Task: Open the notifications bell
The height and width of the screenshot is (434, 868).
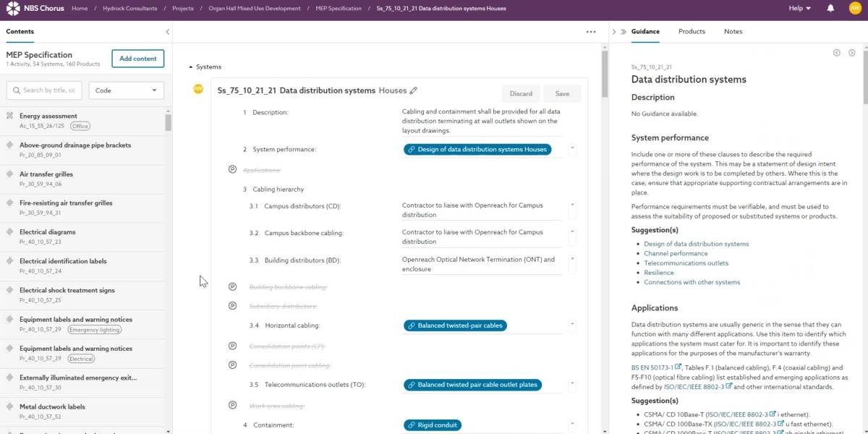Action: pos(830,9)
